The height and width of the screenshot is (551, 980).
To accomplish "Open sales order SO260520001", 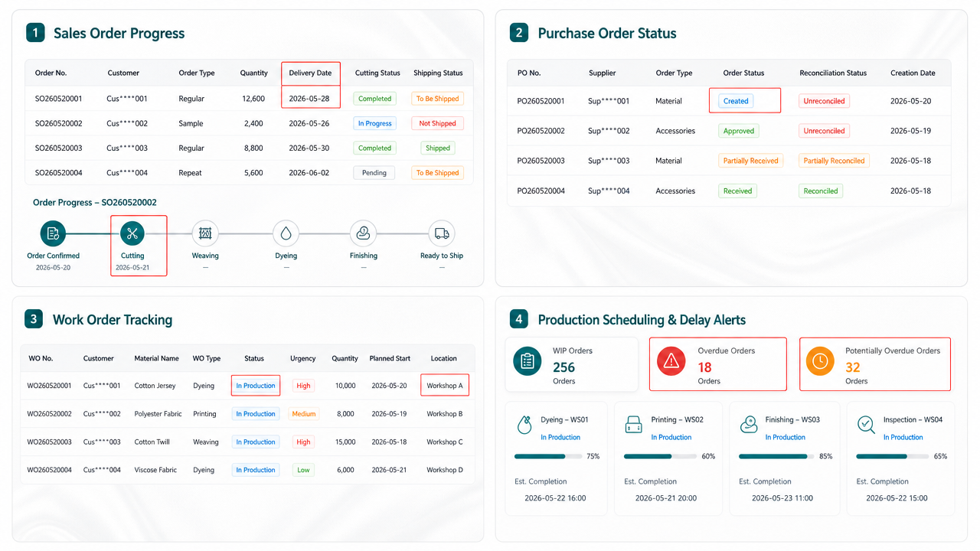I will click(59, 99).
